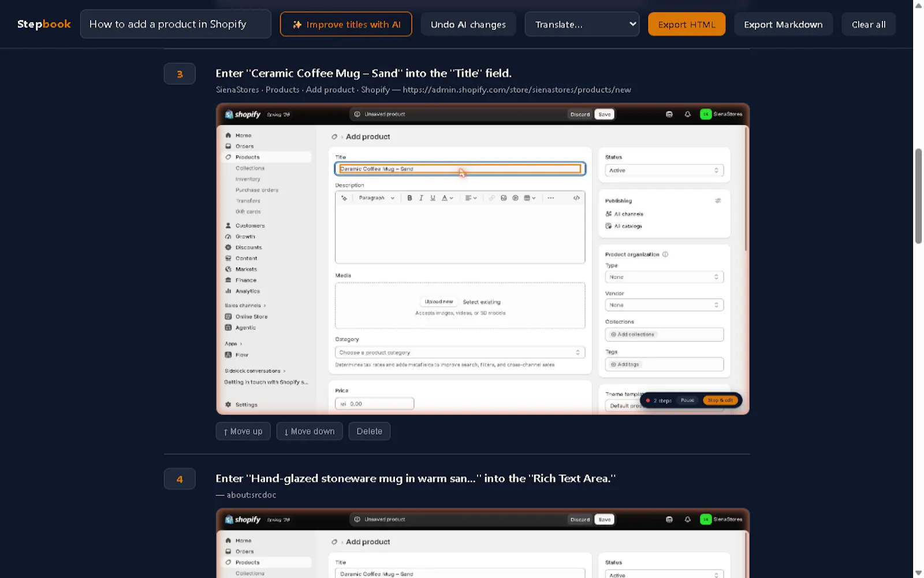This screenshot has width=924, height=578.
Task: Click Clear all button
Action: tap(869, 24)
